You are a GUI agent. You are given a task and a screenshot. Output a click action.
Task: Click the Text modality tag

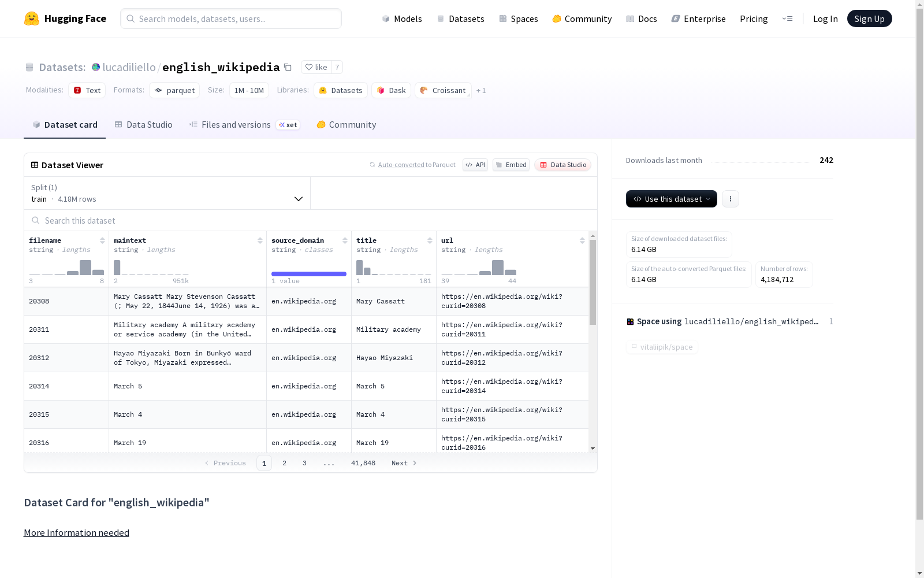87,90
